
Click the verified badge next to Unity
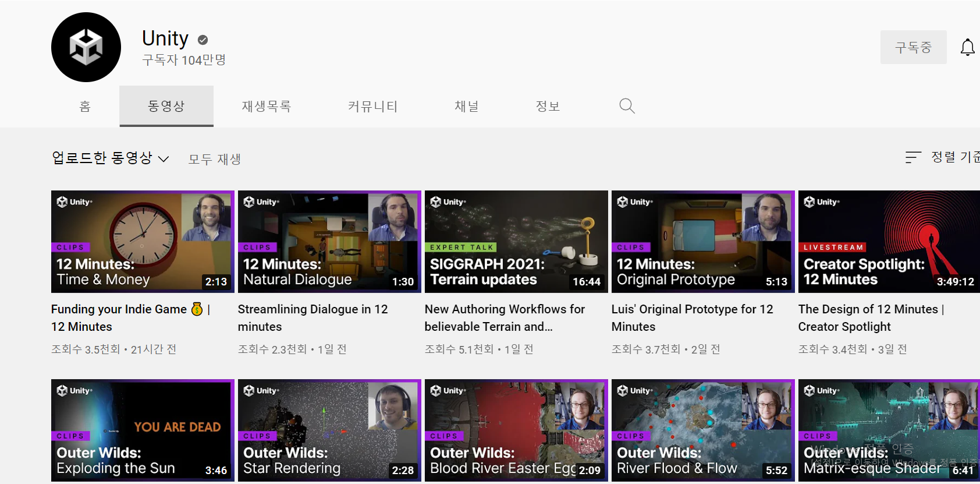pos(203,40)
